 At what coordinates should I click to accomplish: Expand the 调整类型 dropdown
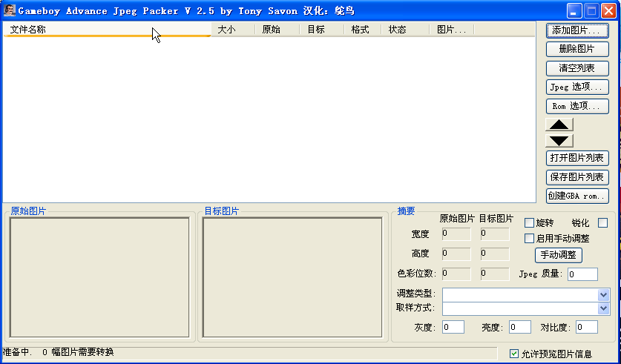603,295
